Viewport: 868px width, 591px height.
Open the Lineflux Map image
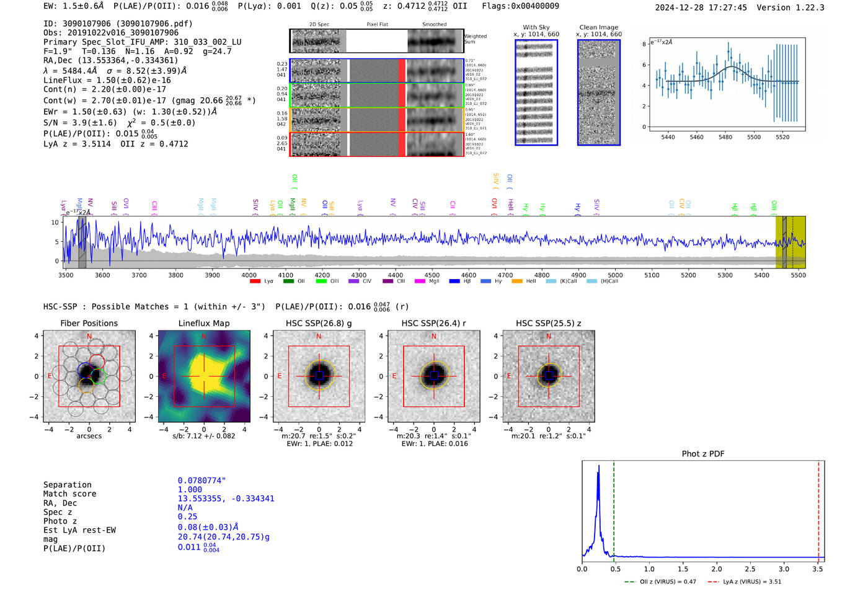tap(204, 376)
